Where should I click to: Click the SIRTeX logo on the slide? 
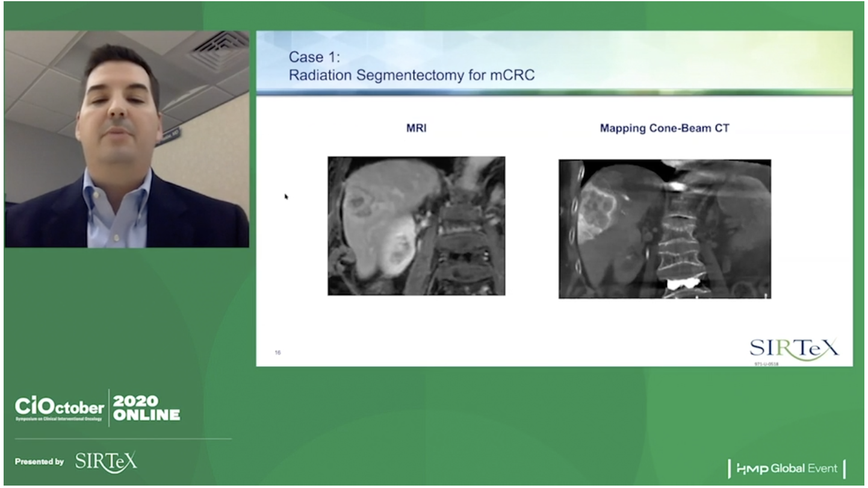pos(793,348)
